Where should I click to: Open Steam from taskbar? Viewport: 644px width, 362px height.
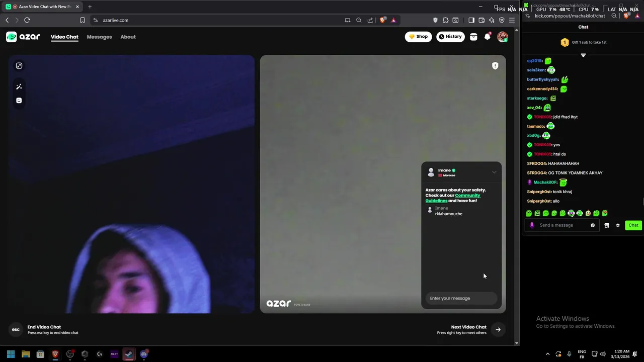[x=129, y=354]
